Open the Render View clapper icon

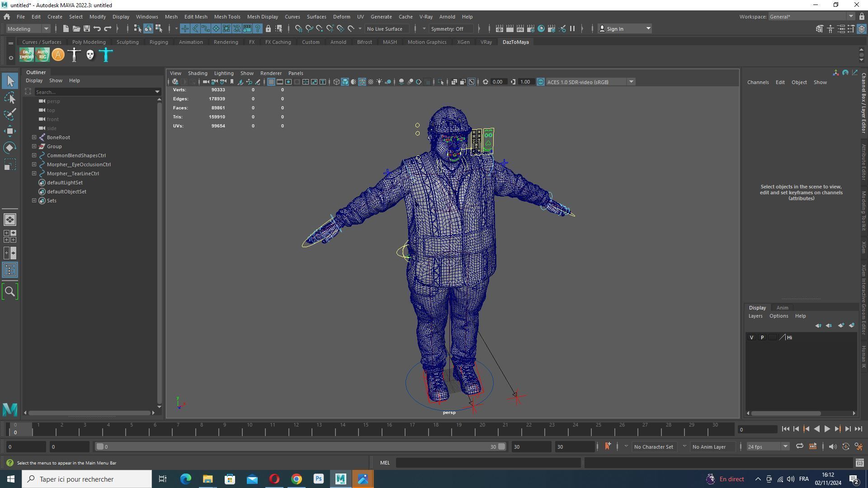click(499, 29)
